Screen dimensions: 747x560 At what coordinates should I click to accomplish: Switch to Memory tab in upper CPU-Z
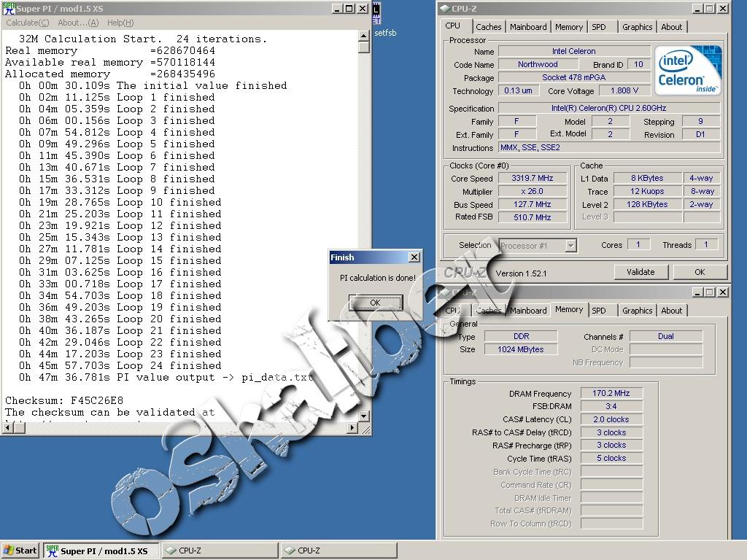click(x=569, y=27)
